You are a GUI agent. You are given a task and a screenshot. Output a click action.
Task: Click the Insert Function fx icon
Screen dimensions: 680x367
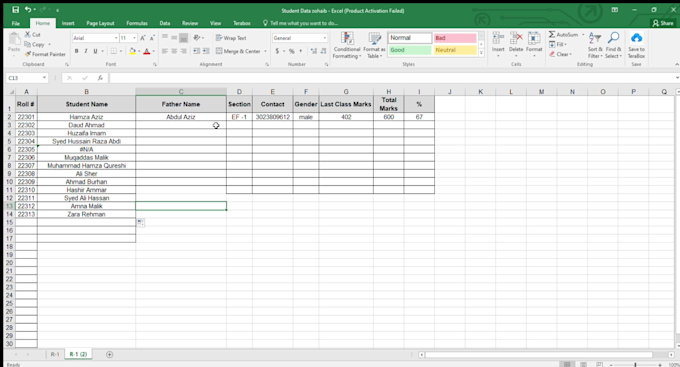click(100, 78)
